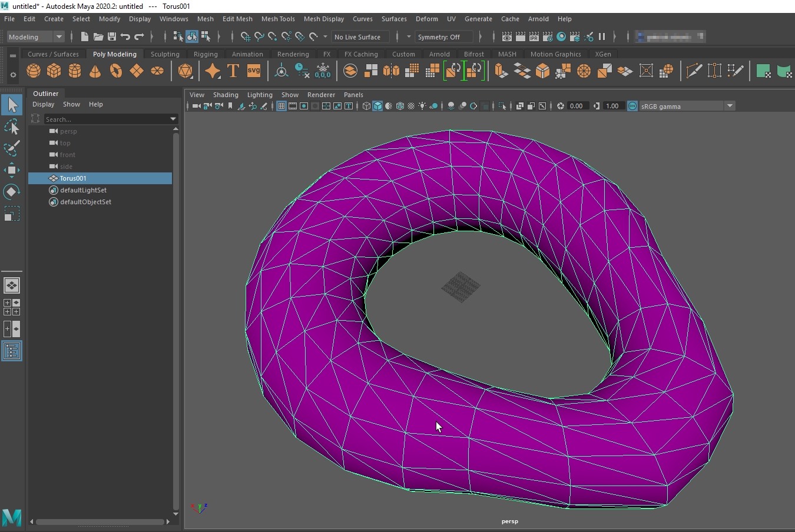
Task: Click the Symmetry: Off button
Action: coord(443,36)
